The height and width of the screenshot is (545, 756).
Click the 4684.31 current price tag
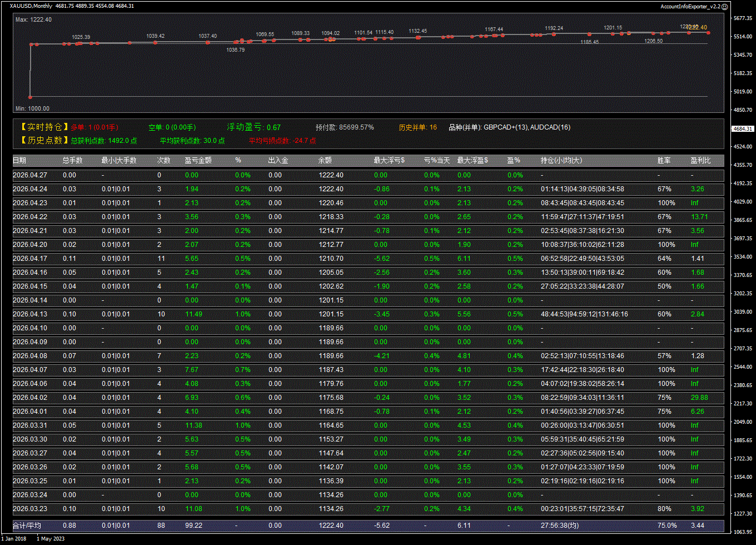[x=743, y=128]
